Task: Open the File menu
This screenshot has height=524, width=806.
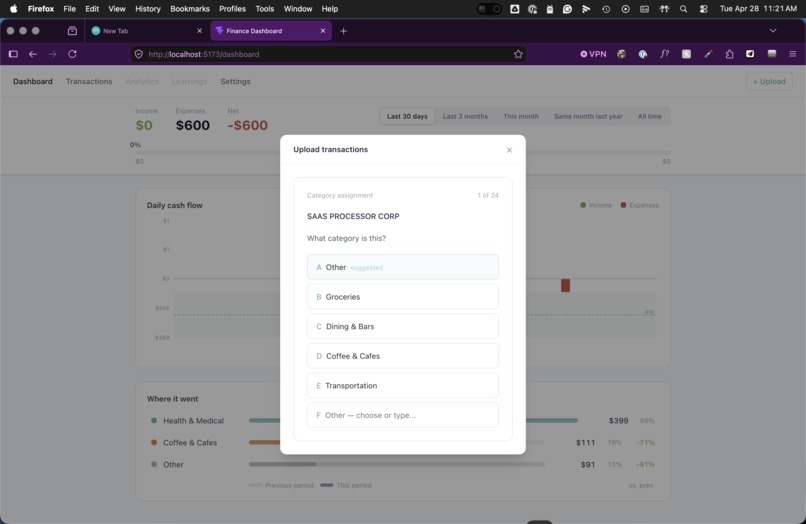Action: coord(69,9)
